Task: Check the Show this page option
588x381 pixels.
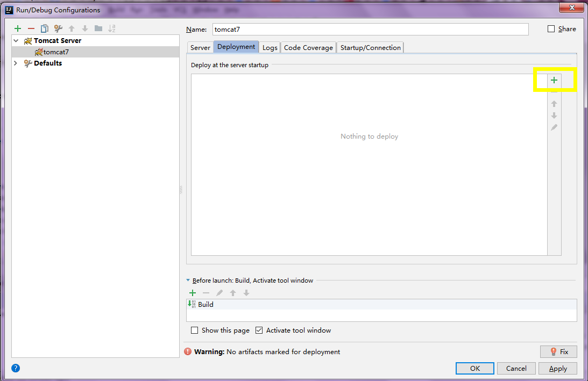Action: coord(194,330)
